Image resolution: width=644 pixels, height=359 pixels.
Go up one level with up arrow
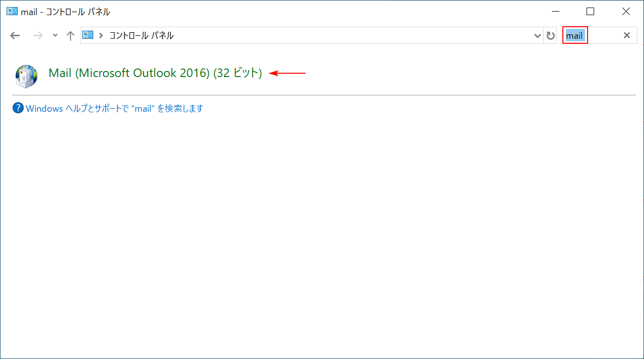(71, 36)
